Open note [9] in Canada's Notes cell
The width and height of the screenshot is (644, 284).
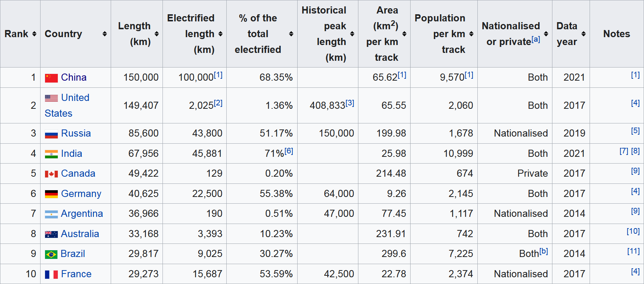635,171
